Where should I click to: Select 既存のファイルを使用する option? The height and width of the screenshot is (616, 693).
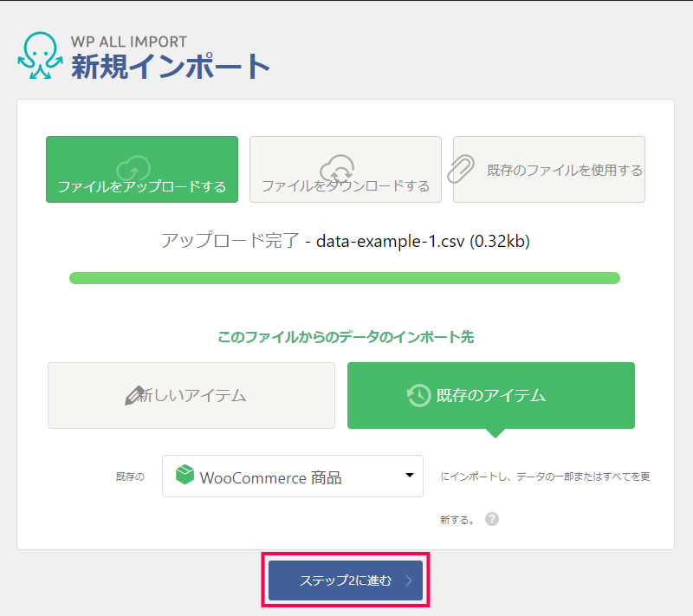pyautogui.click(x=549, y=169)
